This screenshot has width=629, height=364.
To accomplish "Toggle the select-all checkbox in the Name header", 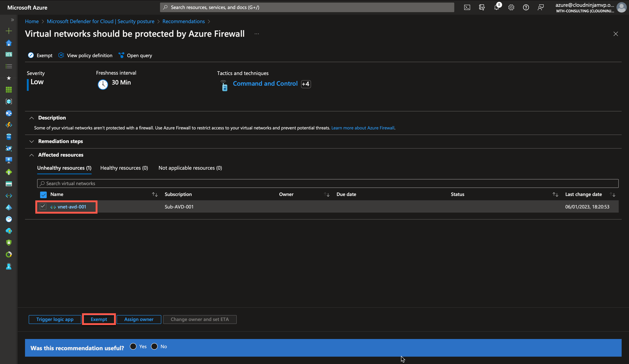I will point(43,195).
